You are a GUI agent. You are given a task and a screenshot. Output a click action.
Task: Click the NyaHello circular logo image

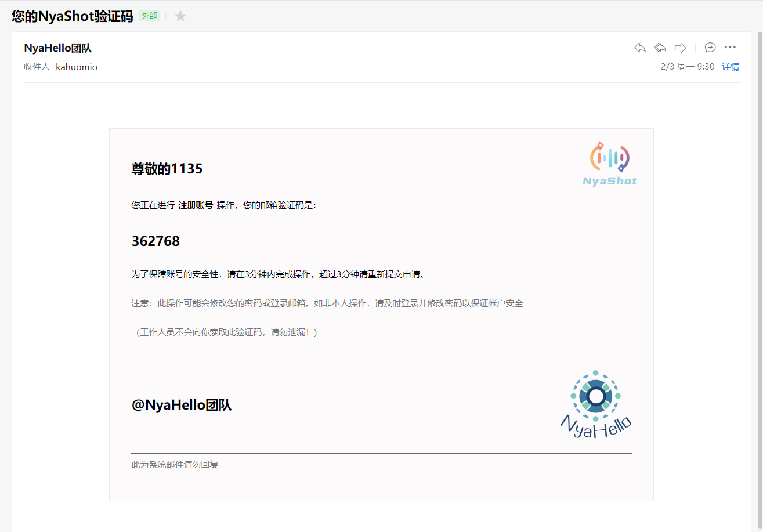coord(595,404)
